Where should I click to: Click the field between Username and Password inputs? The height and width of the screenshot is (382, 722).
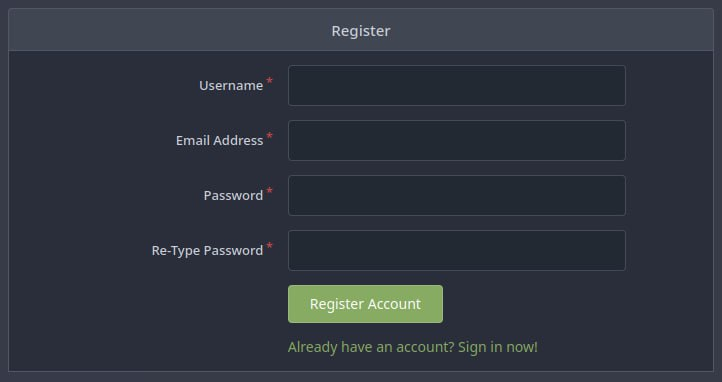tap(457, 140)
